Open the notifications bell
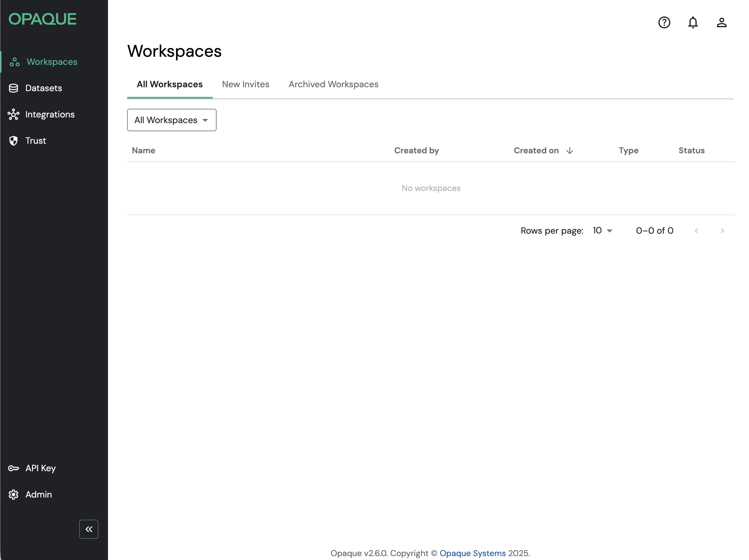749x560 pixels. [x=693, y=22]
